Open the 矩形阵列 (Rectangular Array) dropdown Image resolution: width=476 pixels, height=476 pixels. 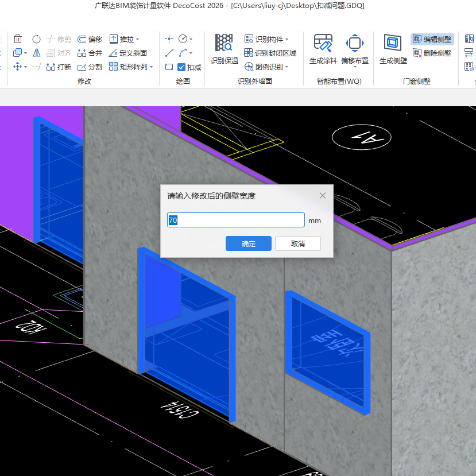151,67
